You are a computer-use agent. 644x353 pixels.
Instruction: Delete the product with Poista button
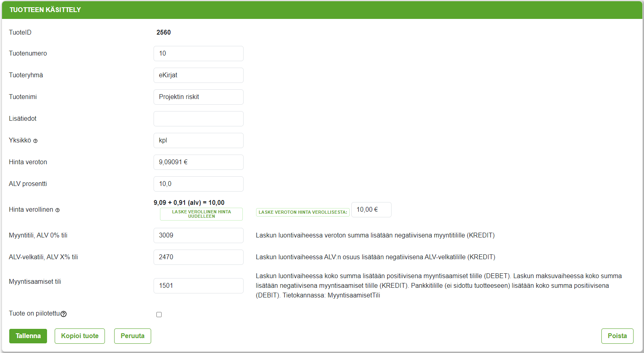[x=617, y=336]
